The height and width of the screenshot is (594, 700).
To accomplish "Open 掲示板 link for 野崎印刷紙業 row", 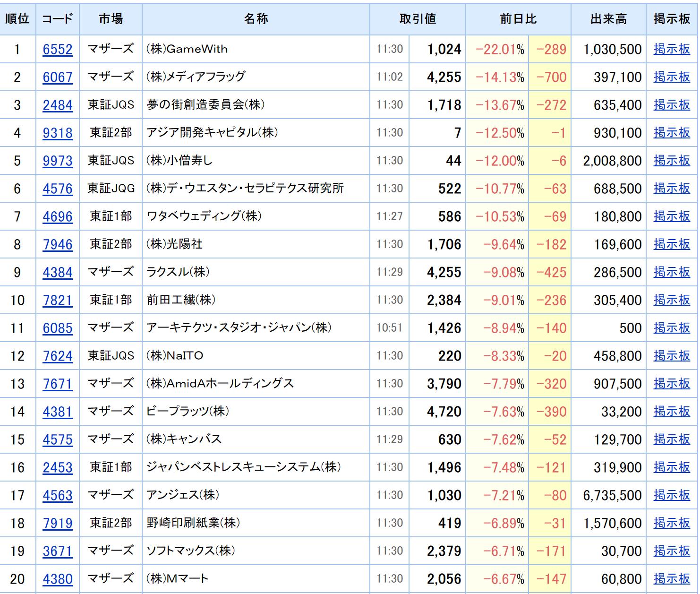I will 672,523.
